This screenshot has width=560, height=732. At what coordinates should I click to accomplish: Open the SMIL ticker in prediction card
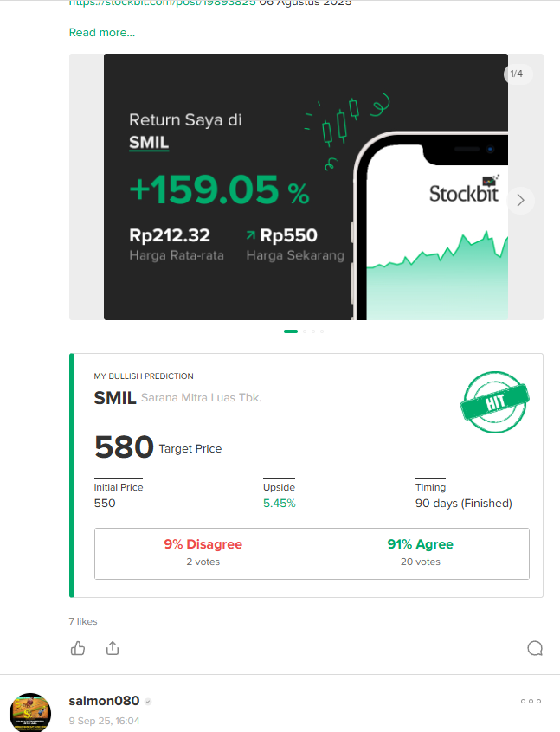(115, 398)
